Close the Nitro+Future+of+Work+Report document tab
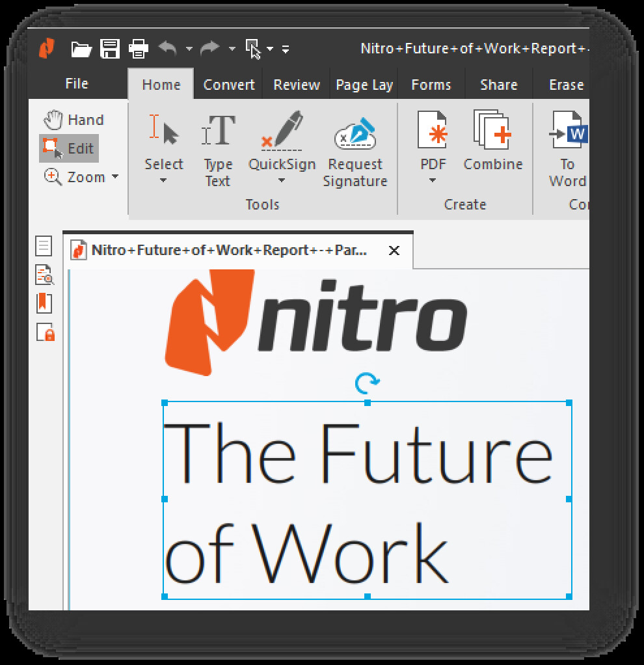This screenshot has height=665, width=644. pos(394,251)
